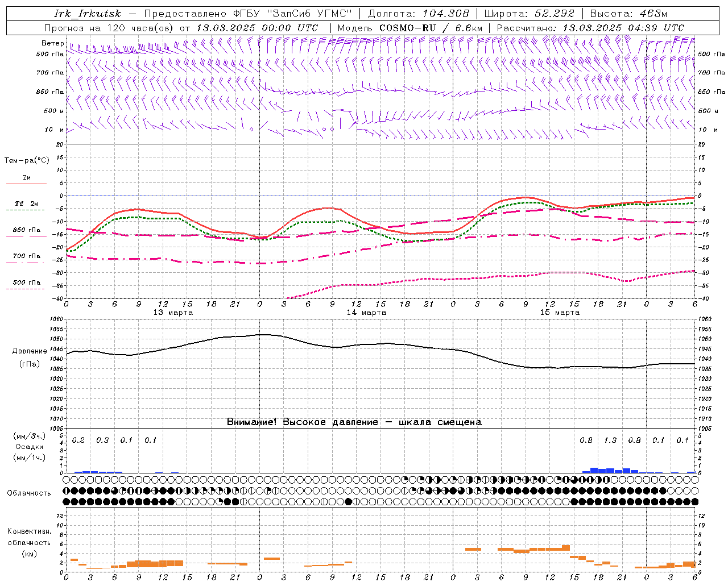The image size is (728, 582).
Task: Select the provider text ФГБУ "ЗапСиб УГМС"
Action: 293,14
